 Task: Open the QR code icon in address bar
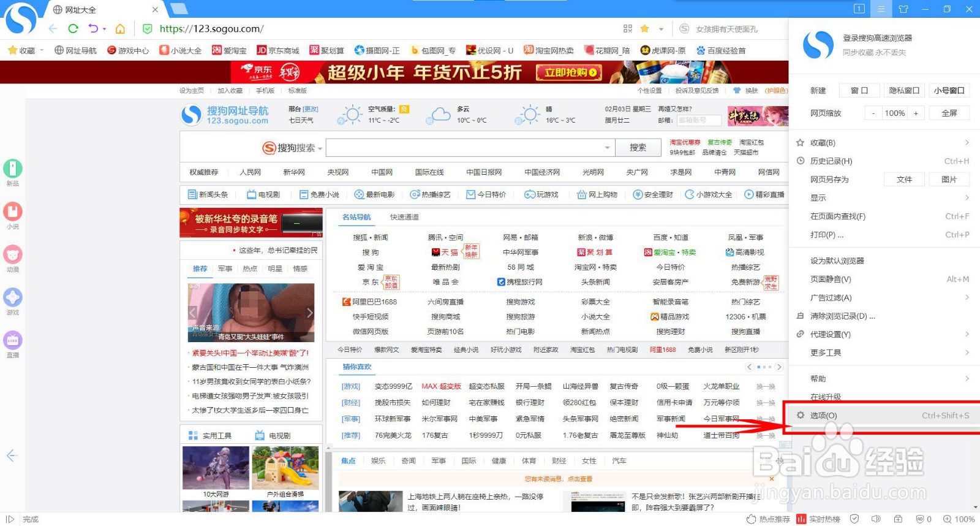point(628,29)
